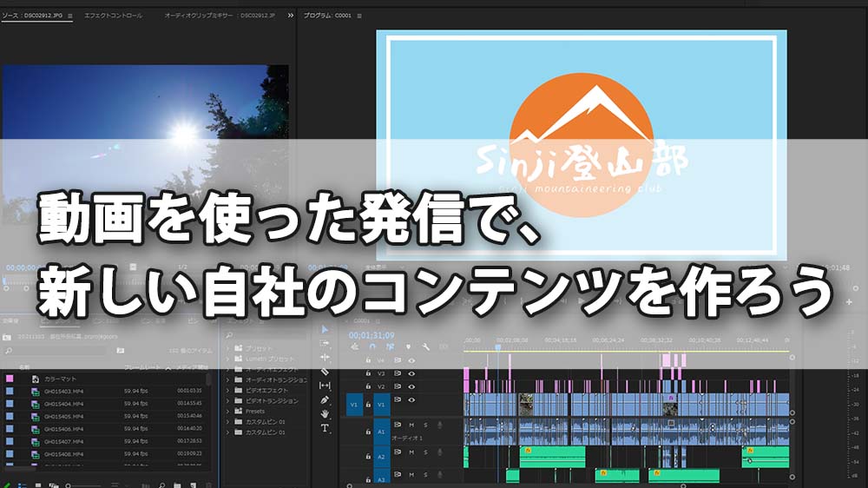Image resolution: width=868 pixels, height=488 pixels.
Task: Select the Razor tool
Action: point(325,372)
